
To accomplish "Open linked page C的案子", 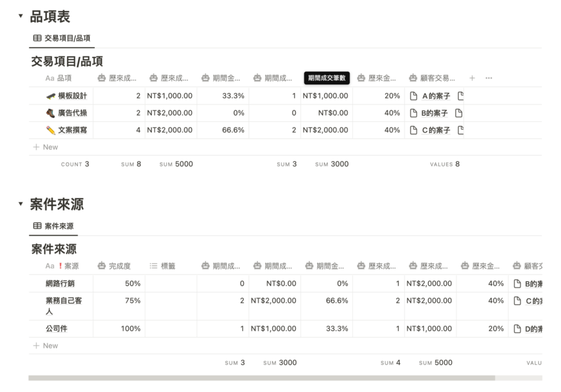I will coord(436,130).
